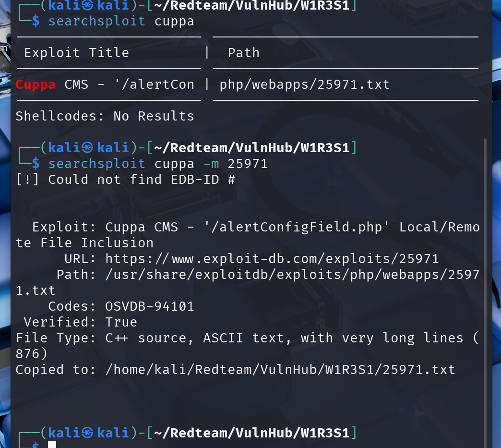
Task: Click the red highlighted Cuppa result text
Action: (x=36, y=85)
